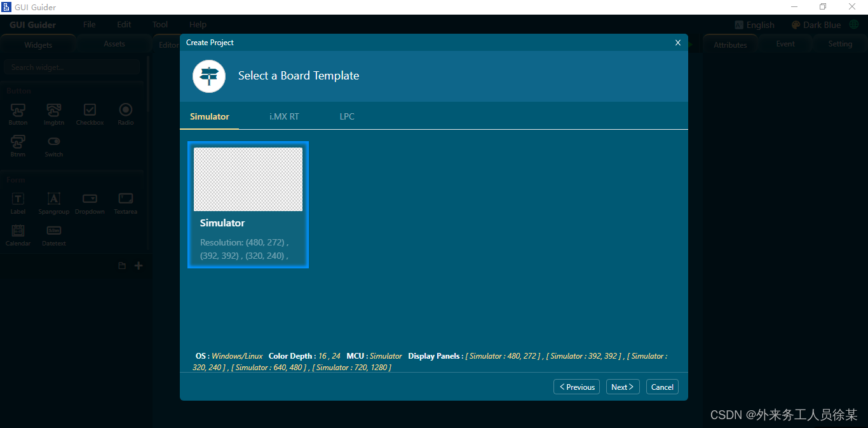Go back with the Previous button
The height and width of the screenshot is (428, 868).
point(576,387)
